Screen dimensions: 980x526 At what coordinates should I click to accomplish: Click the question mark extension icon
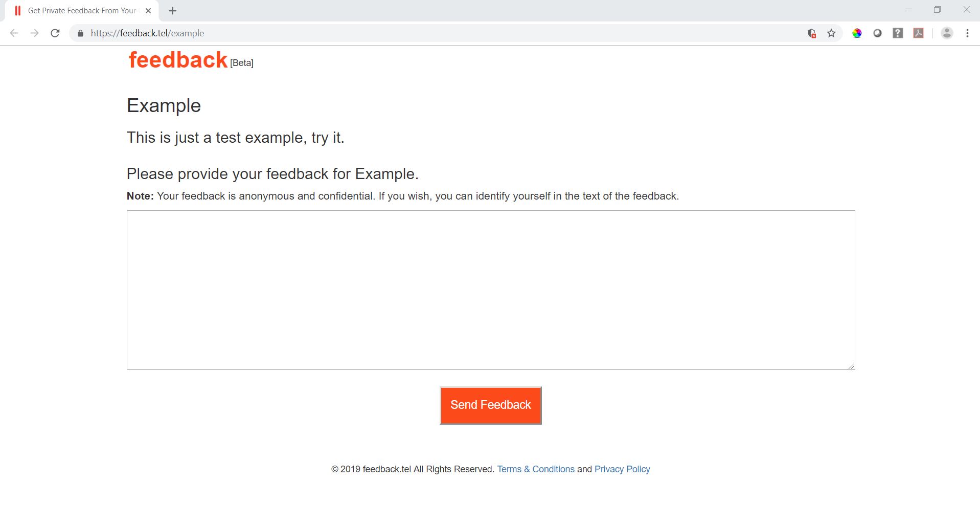point(898,33)
